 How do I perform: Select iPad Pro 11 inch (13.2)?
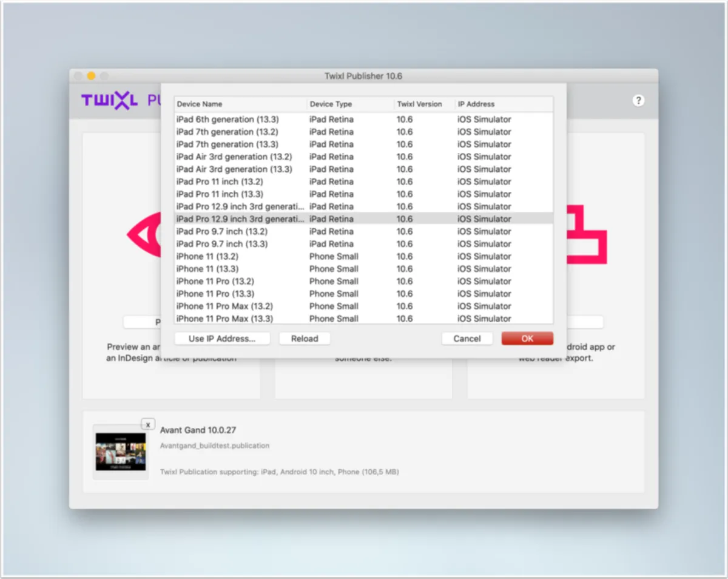click(363, 181)
